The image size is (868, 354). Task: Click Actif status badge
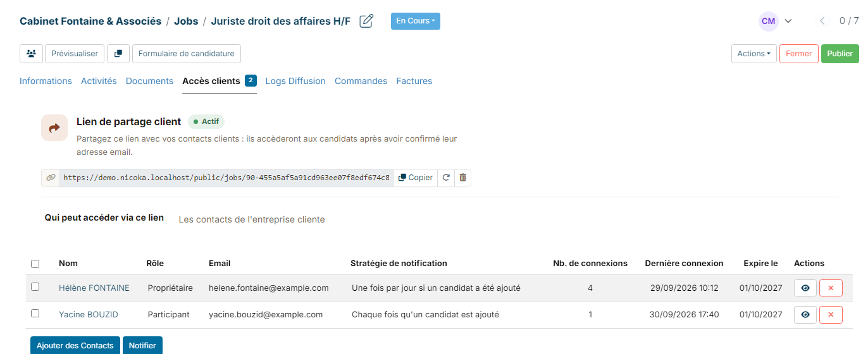coord(206,121)
